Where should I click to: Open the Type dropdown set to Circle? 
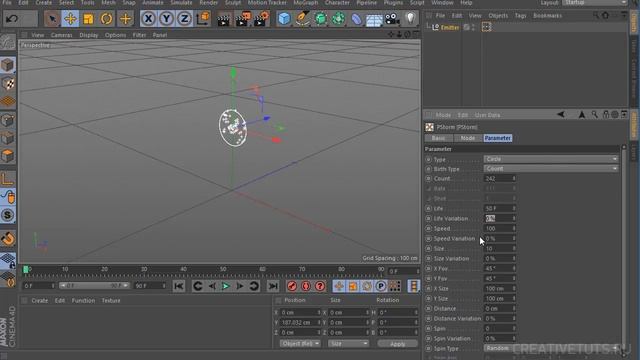click(x=551, y=159)
